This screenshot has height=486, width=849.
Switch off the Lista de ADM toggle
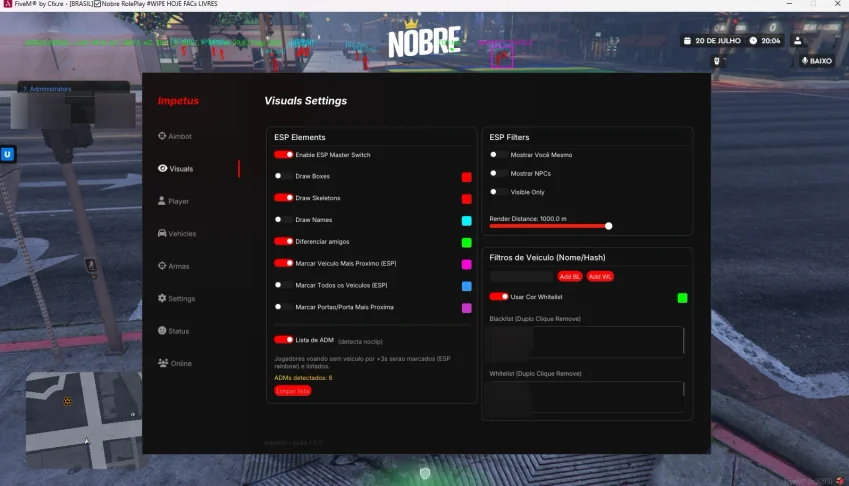tap(284, 339)
